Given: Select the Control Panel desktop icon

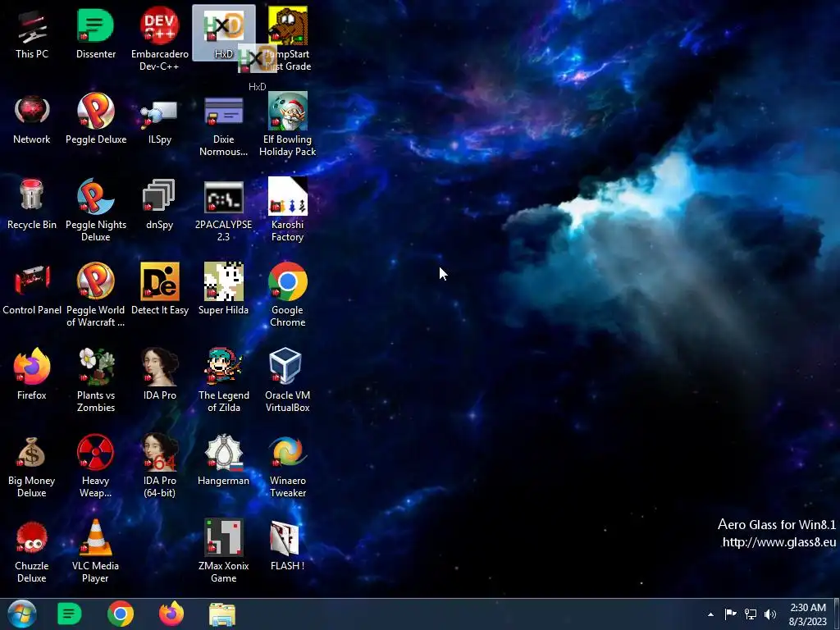Looking at the screenshot, I should tap(32, 290).
